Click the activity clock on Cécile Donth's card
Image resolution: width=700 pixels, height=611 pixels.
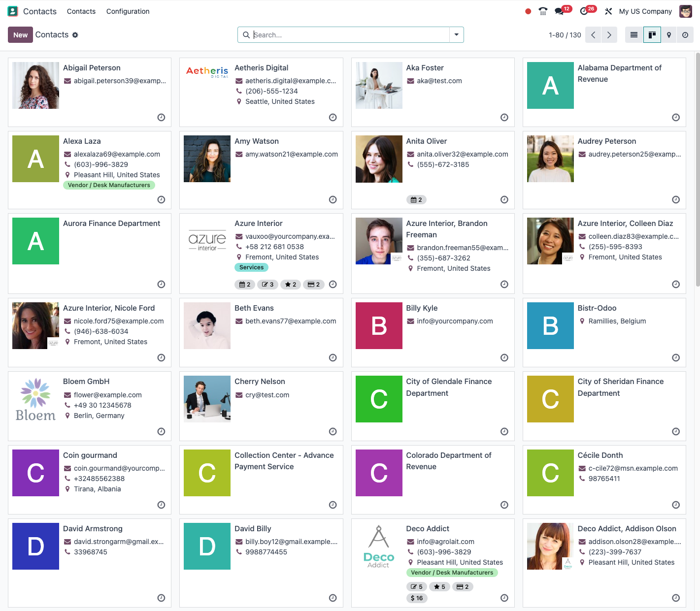click(x=676, y=505)
